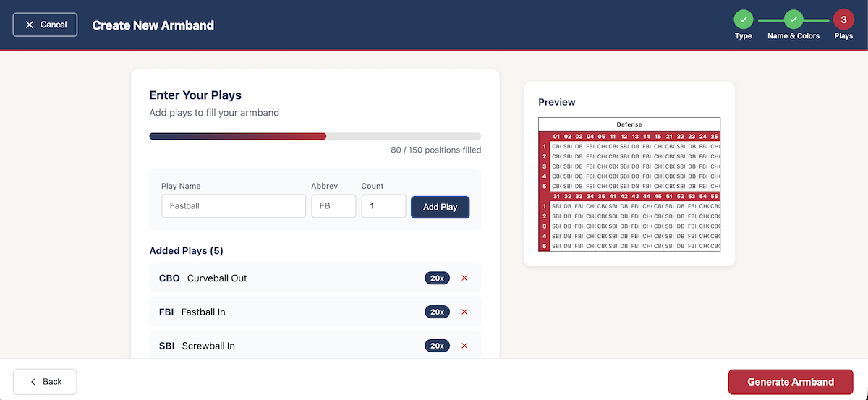Select the Curveball Out play row
The width and height of the screenshot is (868, 400).
[x=315, y=278]
